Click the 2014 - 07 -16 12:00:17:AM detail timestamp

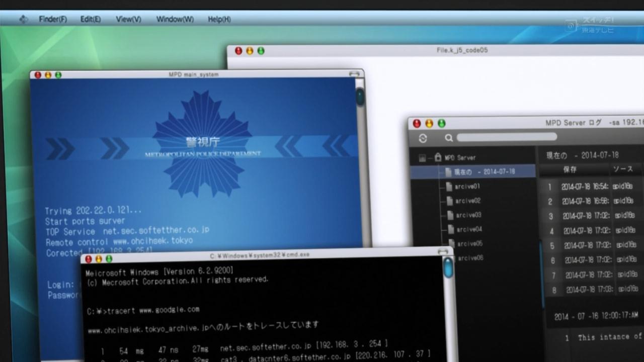click(x=596, y=316)
